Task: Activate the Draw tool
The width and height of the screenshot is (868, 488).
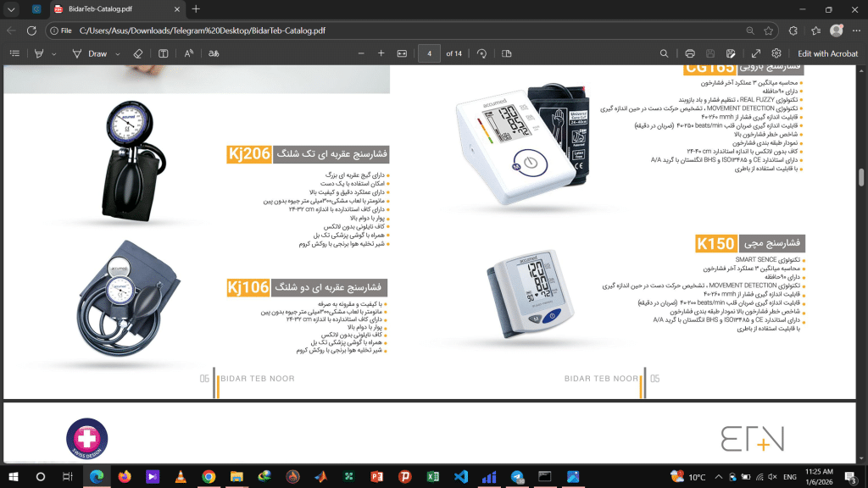Action: pyautogui.click(x=90, y=53)
